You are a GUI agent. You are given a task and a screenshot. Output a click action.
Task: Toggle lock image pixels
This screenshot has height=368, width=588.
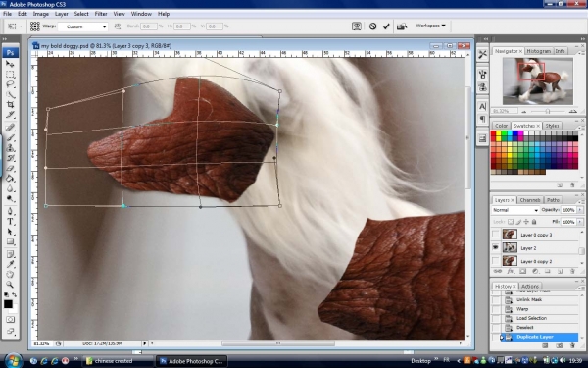[518, 222]
